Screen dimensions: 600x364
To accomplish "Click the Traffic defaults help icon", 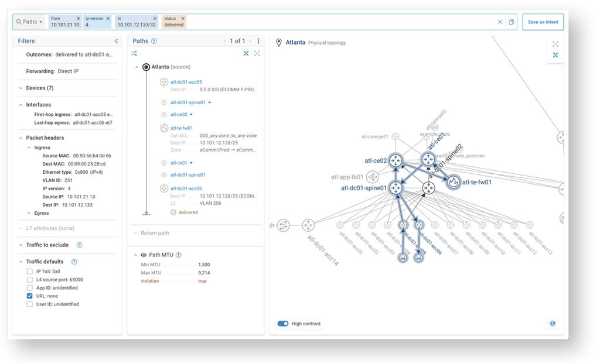I will tap(74, 262).
